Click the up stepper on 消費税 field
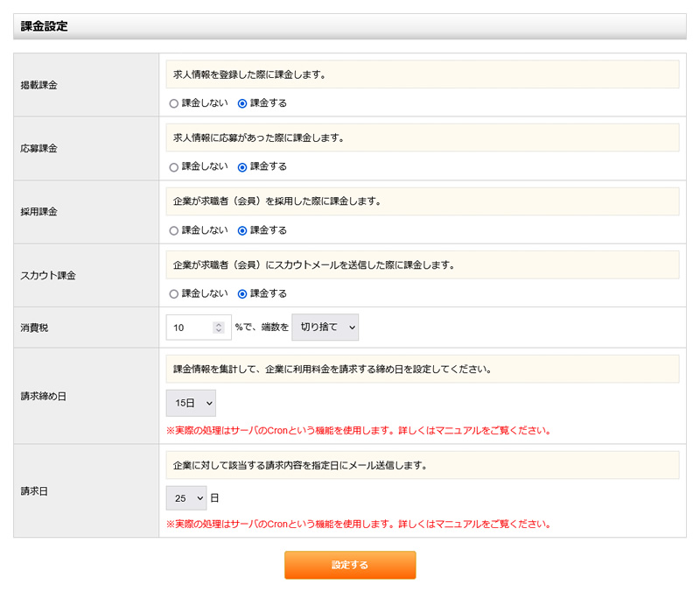This screenshot has width=700, height=592. 217,323
